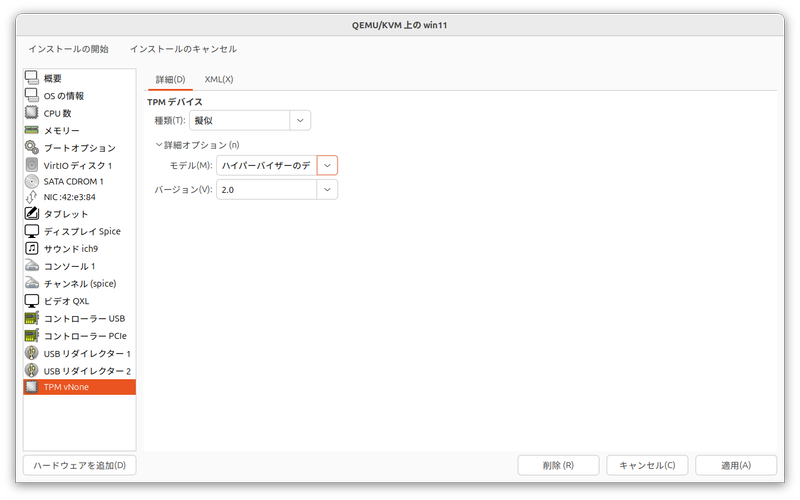Switch to the XML(X) tab
This screenshot has height=500, width=800.
click(219, 80)
